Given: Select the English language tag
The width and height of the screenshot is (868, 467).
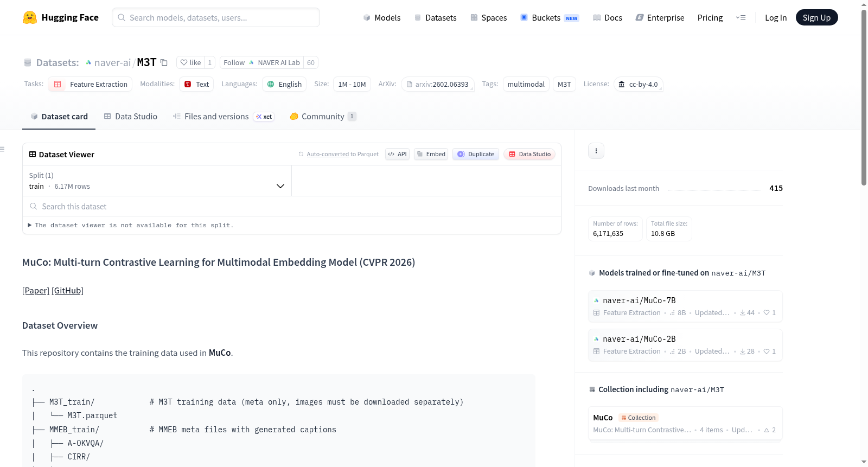Looking at the screenshot, I should [x=284, y=84].
